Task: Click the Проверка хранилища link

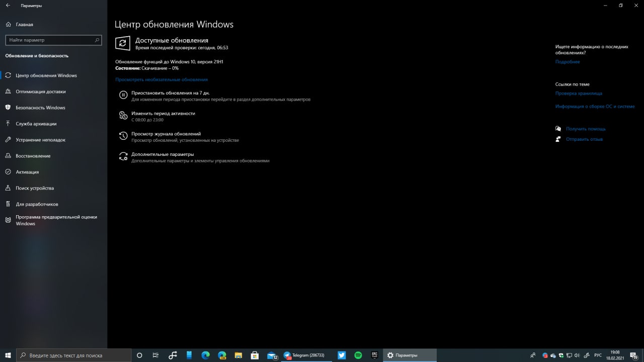Action: click(579, 94)
